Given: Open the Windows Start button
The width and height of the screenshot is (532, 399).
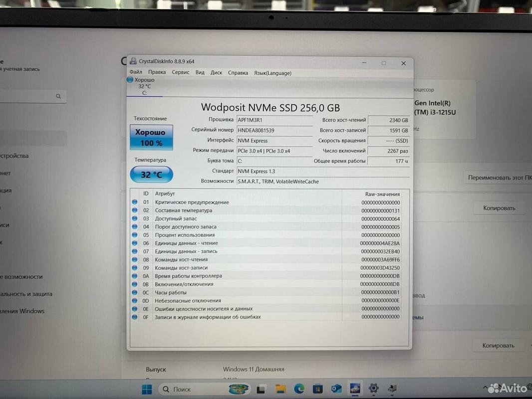Looking at the screenshot, I should (x=147, y=390).
